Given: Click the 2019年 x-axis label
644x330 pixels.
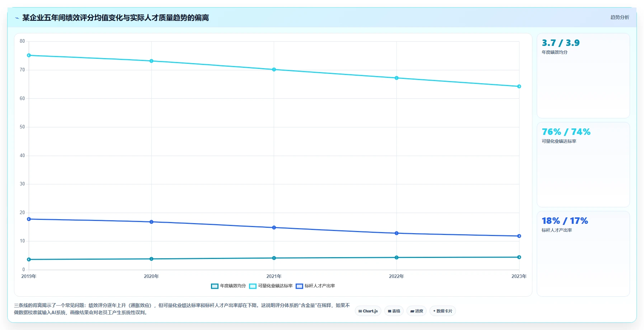Looking at the screenshot, I should click(29, 276).
